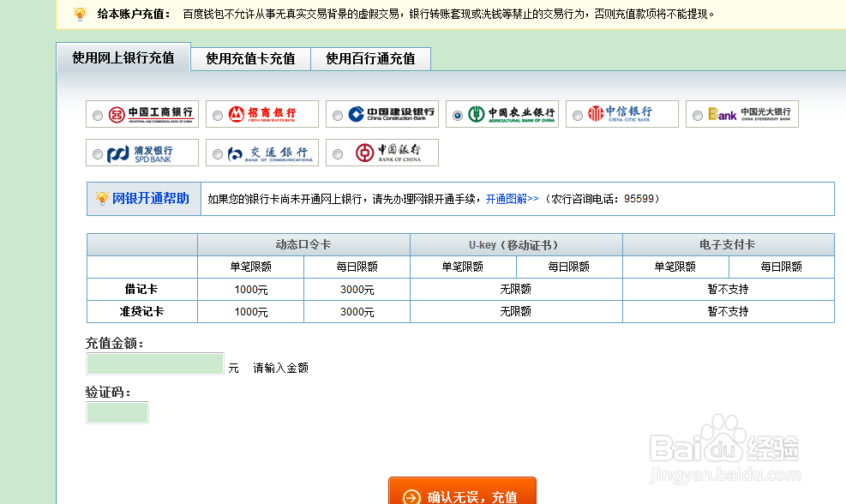Viewport: 846px width, 504px height.
Task: Click the 请输入金额 hint text
Action: (280, 368)
